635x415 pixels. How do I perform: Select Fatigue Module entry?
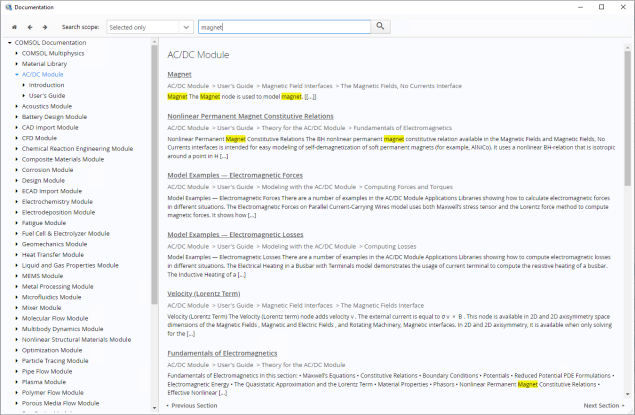44,223
